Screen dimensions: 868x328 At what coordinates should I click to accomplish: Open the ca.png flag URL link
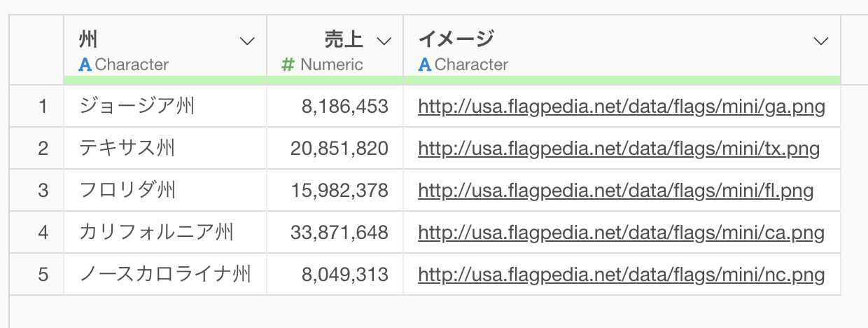621,233
